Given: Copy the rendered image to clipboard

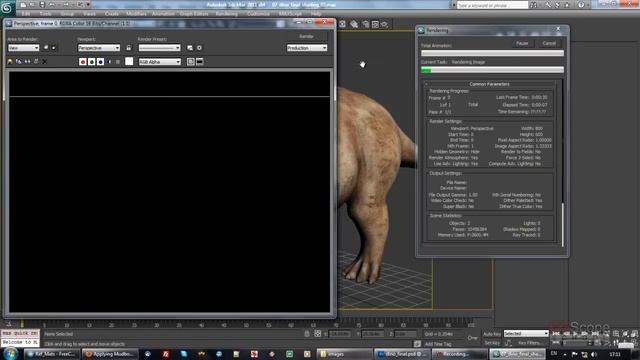Looking at the screenshot, I should coord(19,62).
